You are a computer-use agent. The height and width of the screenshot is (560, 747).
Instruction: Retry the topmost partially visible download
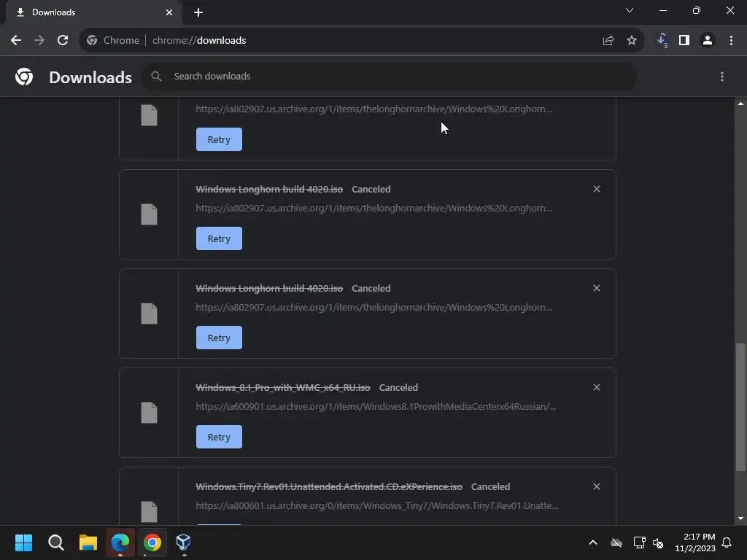[x=219, y=139]
